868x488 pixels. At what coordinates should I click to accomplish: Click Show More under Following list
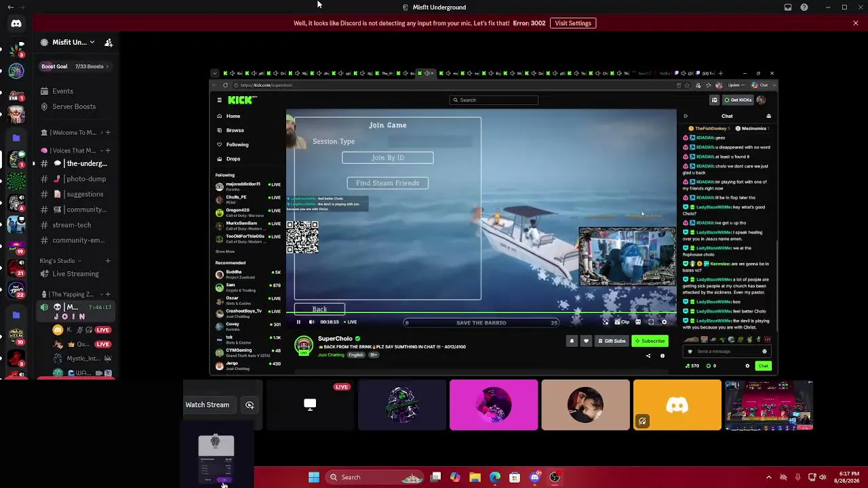(x=225, y=251)
